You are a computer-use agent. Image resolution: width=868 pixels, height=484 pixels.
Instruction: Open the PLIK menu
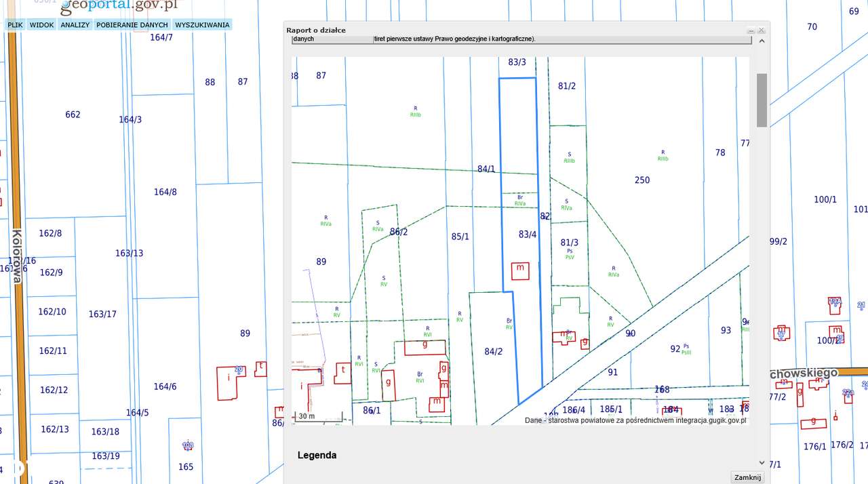tap(15, 25)
